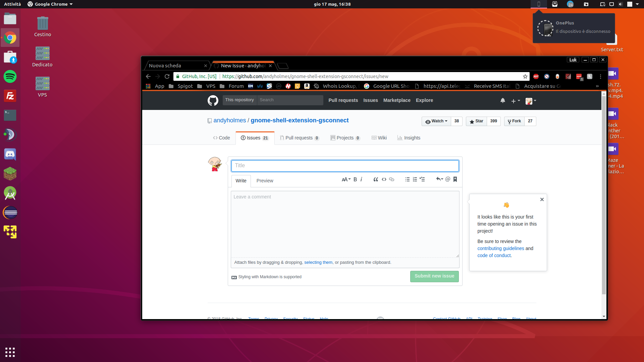Open the contributing guidelines link
Image resolution: width=644 pixels, height=362 pixels.
pyautogui.click(x=500, y=248)
